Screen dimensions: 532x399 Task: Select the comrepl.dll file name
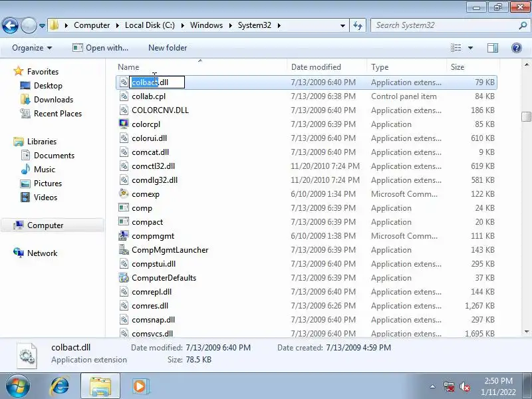(152, 292)
